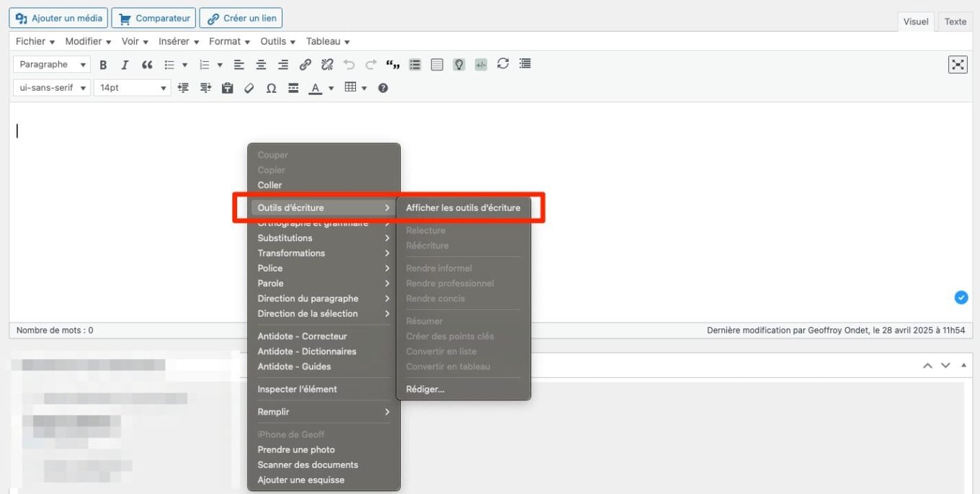Open keyboard shortcuts help (question mark)
Viewport: 980px width, 494px height.
tap(383, 88)
